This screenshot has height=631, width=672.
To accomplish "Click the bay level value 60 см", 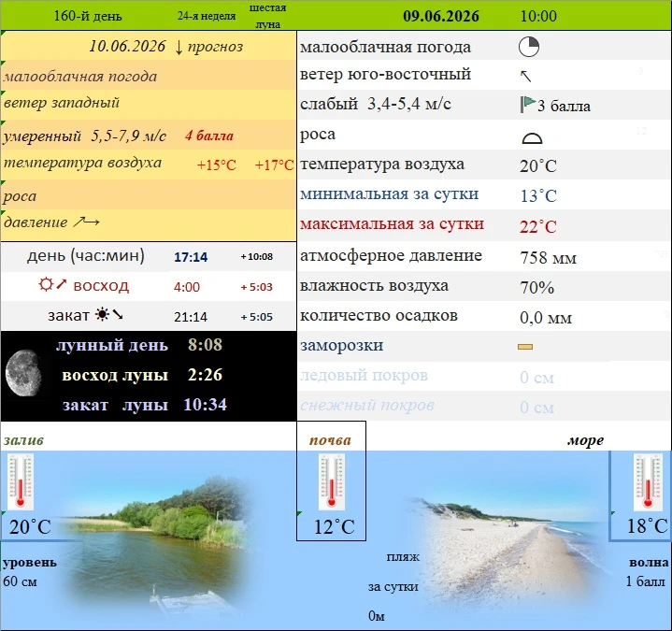I will (20, 581).
